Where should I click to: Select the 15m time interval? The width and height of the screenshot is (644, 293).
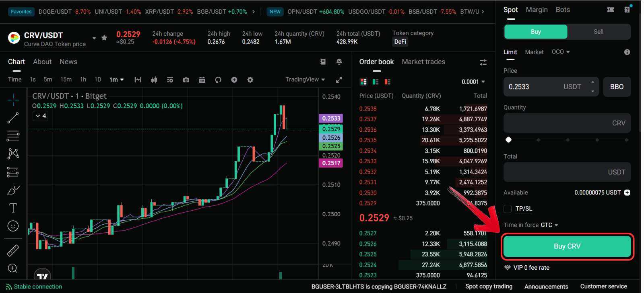[66, 80]
